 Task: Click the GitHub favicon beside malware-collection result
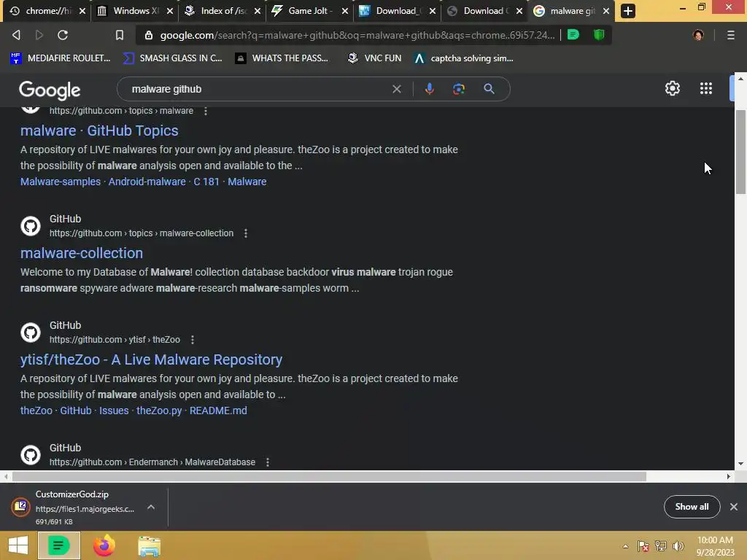coord(31,226)
